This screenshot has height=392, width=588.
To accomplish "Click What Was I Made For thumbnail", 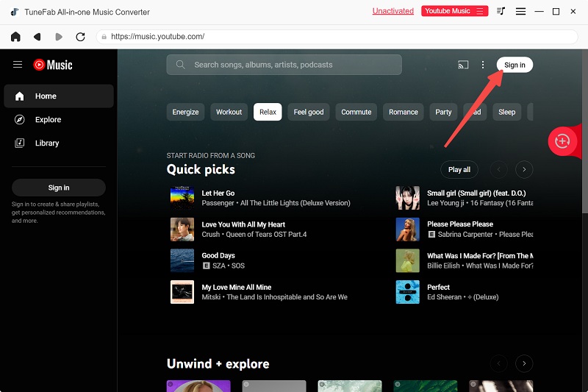I will pyautogui.click(x=408, y=260).
